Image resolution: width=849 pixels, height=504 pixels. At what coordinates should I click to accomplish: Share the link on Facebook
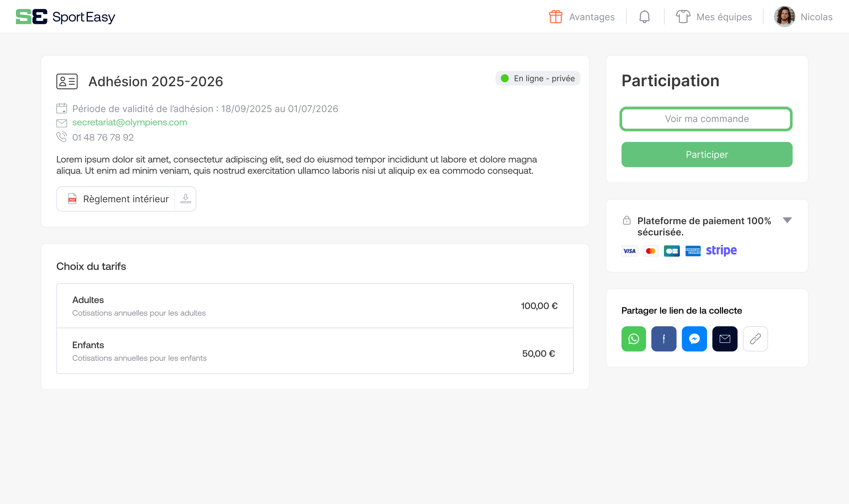pos(664,339)
